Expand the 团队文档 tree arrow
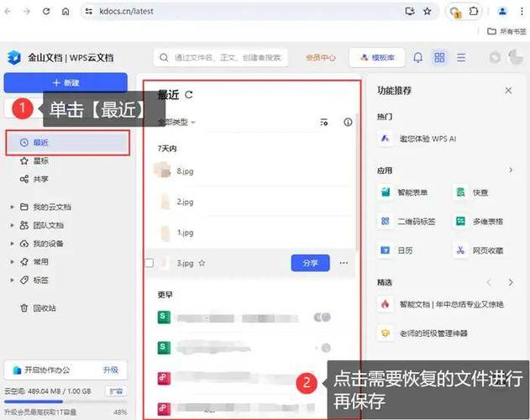Image resolution: width=530 pixels, height=420 pixels. pos(12,225)
